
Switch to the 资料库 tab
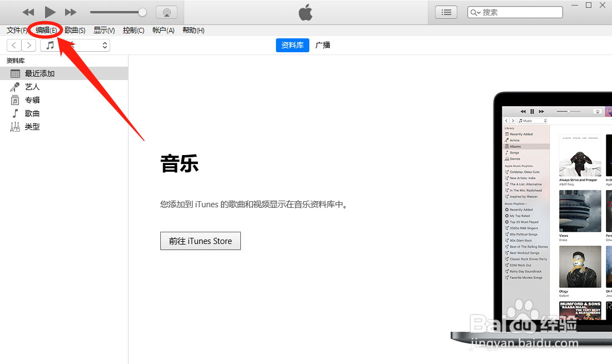(292, 45)
